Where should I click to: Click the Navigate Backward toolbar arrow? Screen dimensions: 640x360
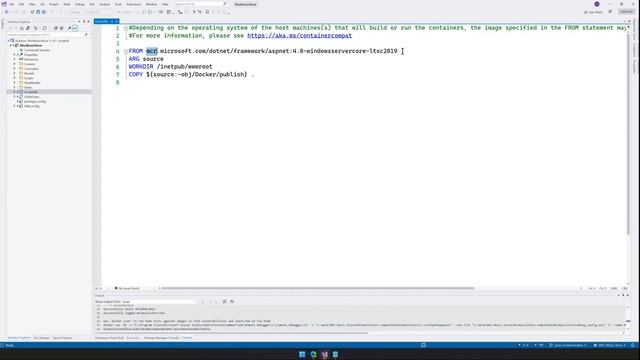click(6, 12)
